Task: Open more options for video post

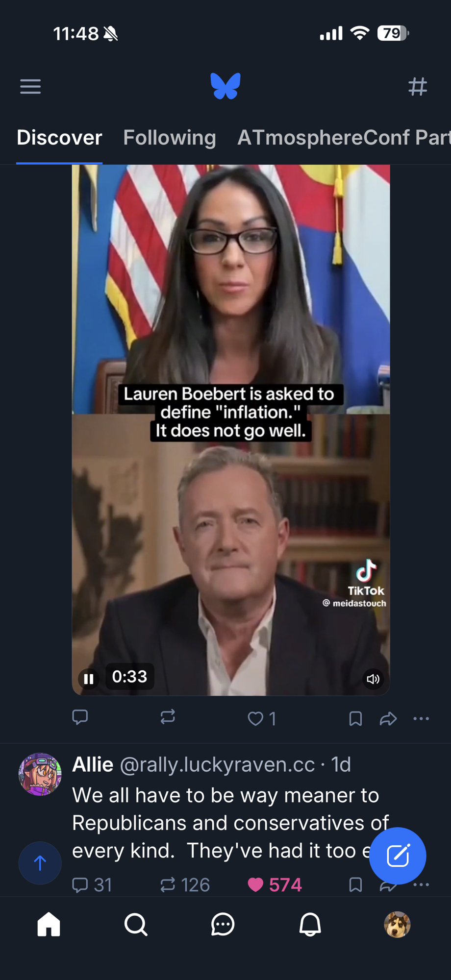Action: pyautogui.click(x=421, y=719)
